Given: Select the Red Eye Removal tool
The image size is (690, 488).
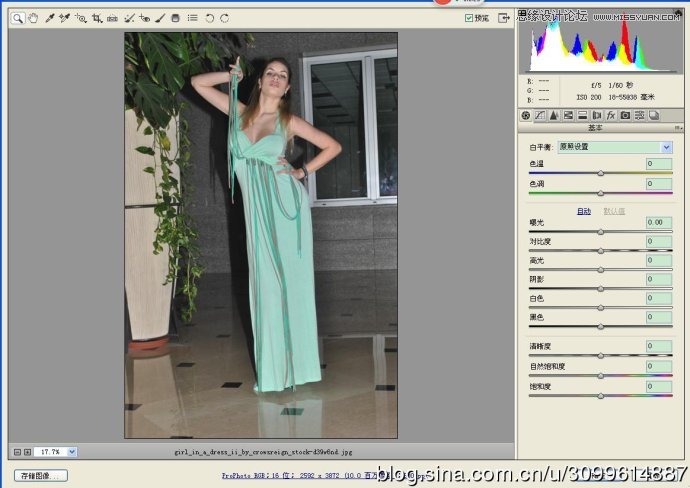Looking at the screenshot, I should coord(144,18).
